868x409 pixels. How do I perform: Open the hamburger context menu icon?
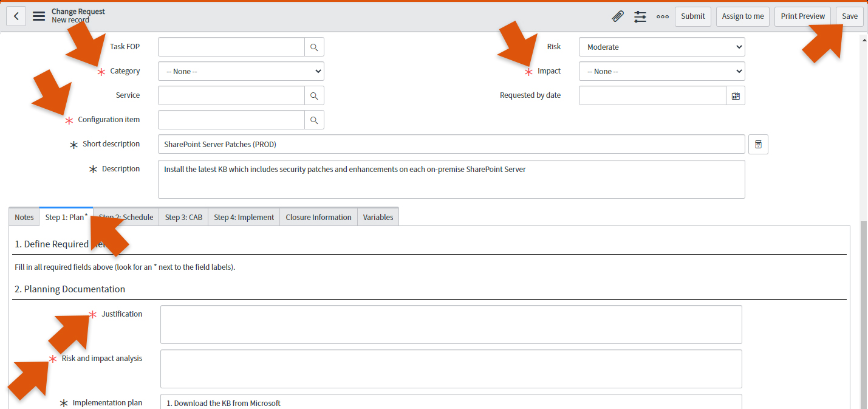(x=39, y=16)
